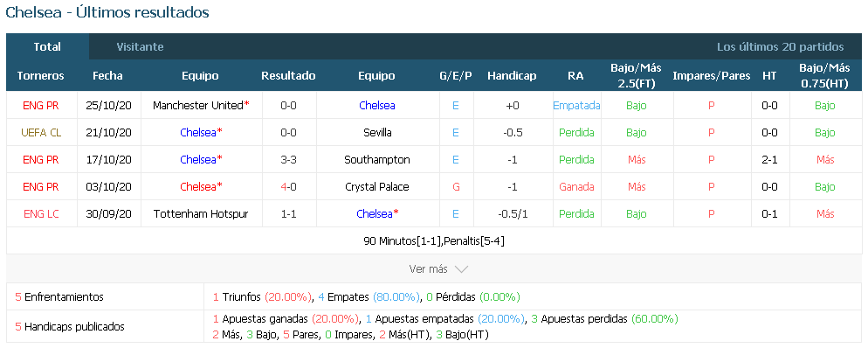Click the 3-3 result against Southampton
Screen dimensions: 868x348
(288, 160)
